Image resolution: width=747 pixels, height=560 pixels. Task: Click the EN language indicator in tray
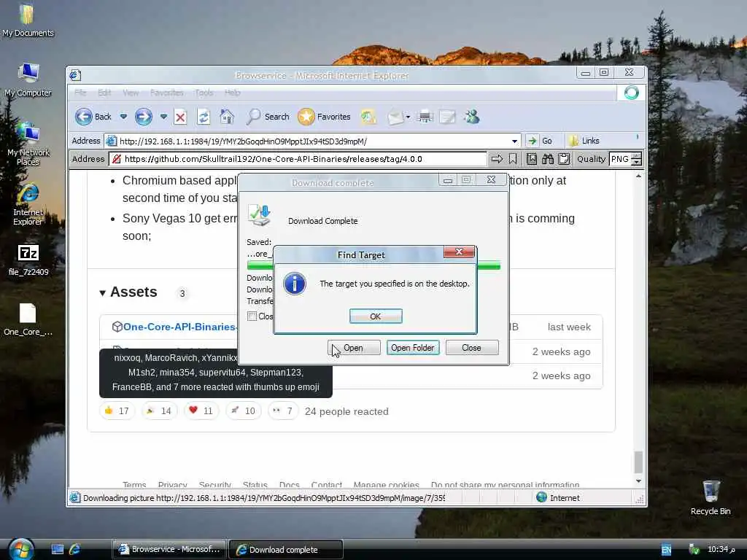coord(666,550)
